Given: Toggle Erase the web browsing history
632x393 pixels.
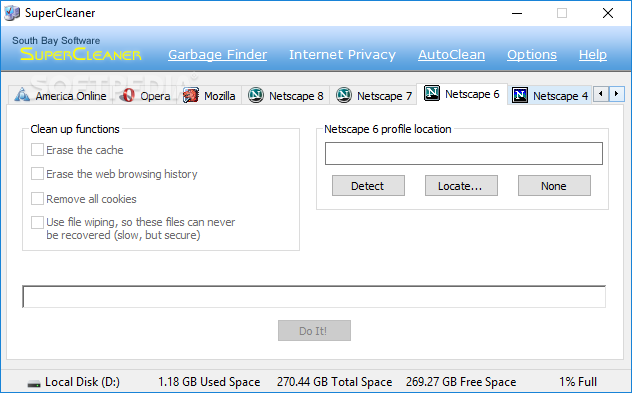Looking at the screenshot, I should (x=37, y=174).
